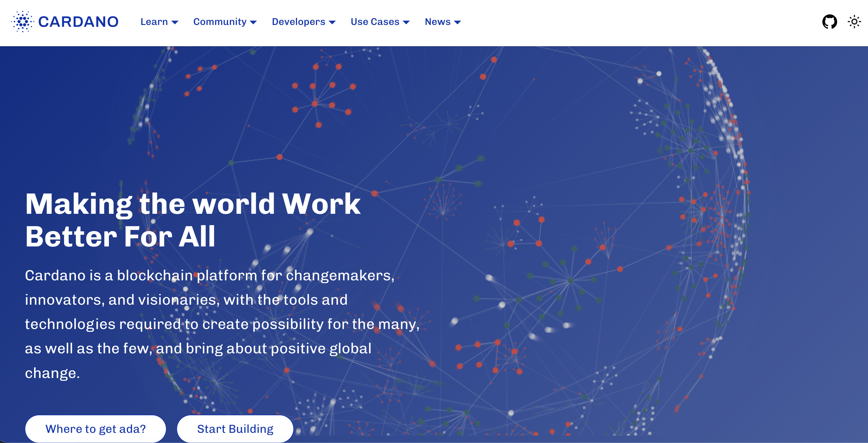
Task: Toggle light/dark mode sun icon
Action: (854, 22)
